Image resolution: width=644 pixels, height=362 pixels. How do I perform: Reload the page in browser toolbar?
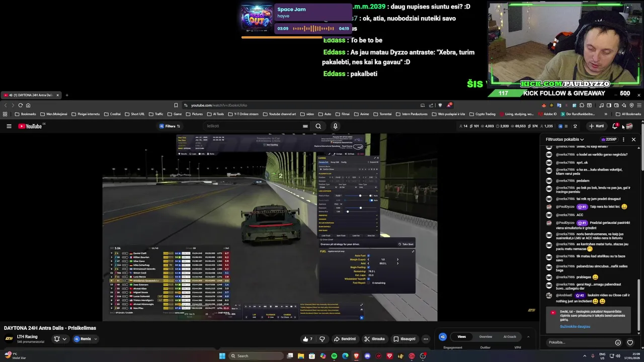click(x=20, y=105)
